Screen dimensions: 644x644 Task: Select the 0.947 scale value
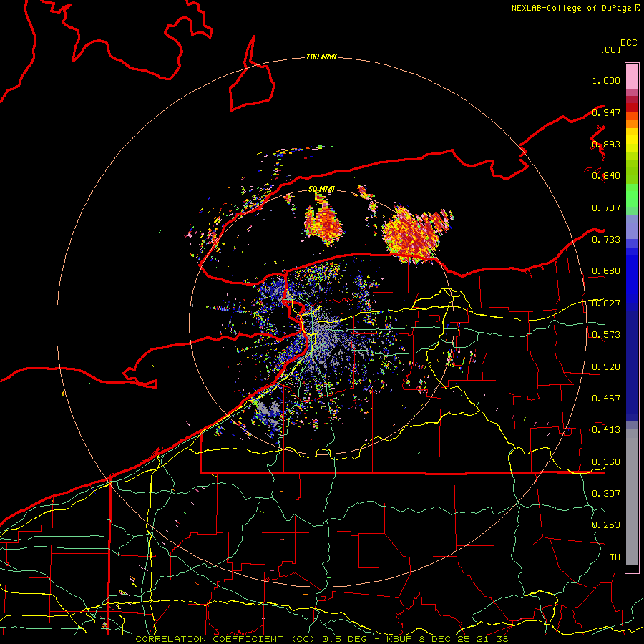point(606,112)
